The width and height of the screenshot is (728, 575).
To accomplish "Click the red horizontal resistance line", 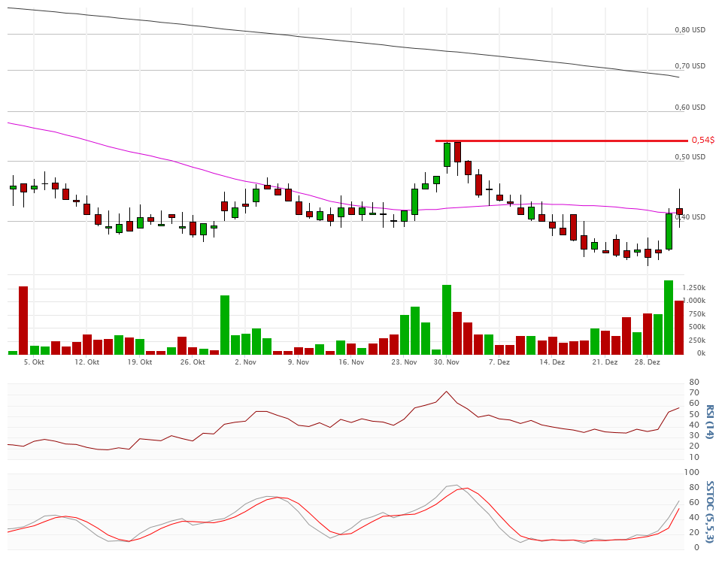I will pyautogui.click(x=563, y=141).
